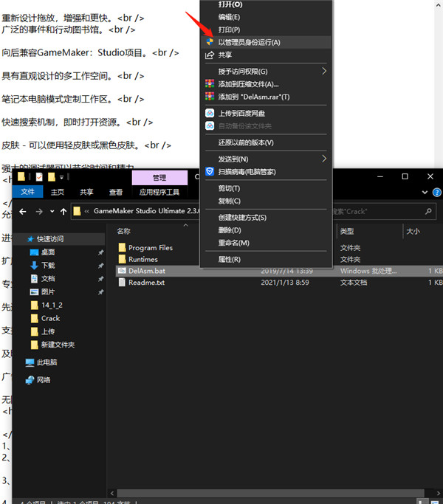
Task: Select the DelAsm.bat file
Action: [147, 271]
